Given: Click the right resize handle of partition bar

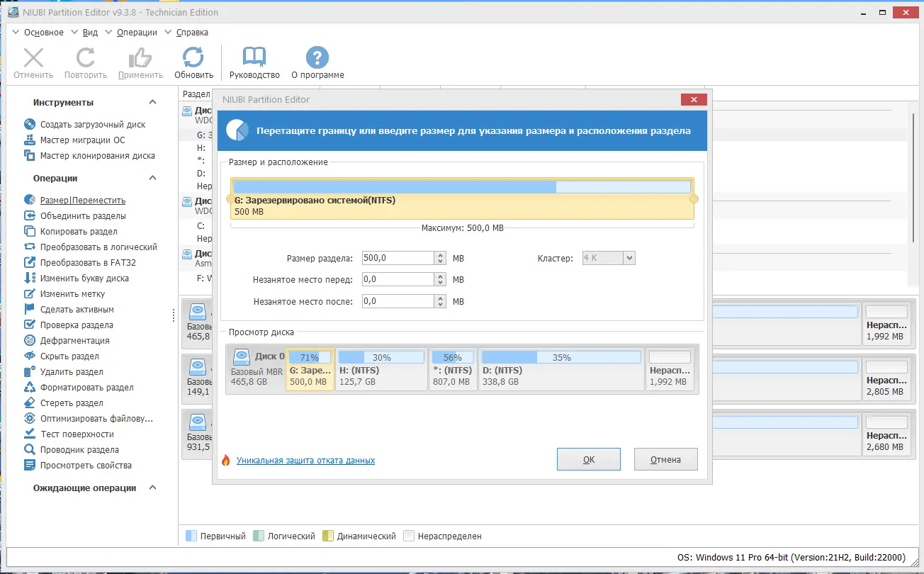Looking at the screenshot, I should tap(694, 199).
